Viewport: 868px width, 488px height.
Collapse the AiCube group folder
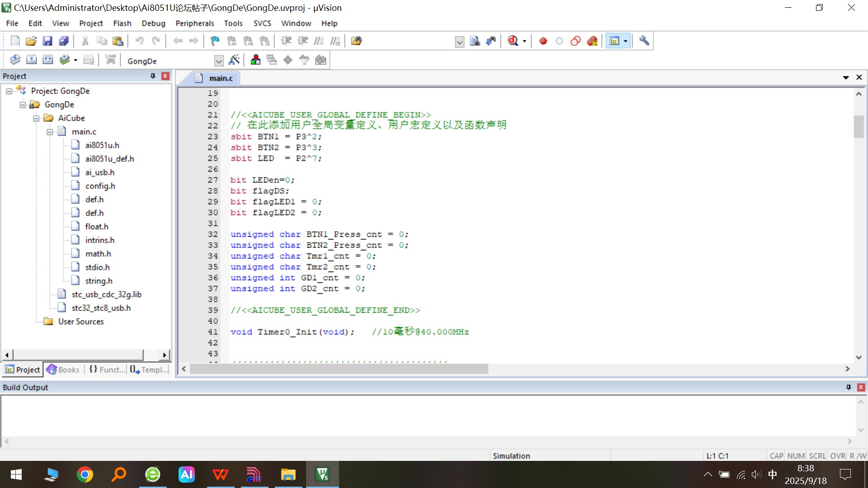pyautogui.click(x=36, y=118)
